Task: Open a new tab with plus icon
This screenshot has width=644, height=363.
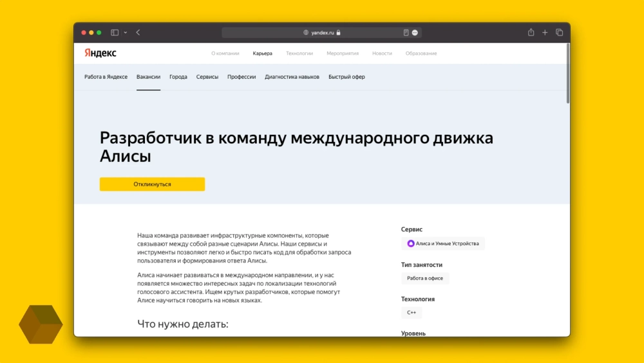Action: pos(545,32)
